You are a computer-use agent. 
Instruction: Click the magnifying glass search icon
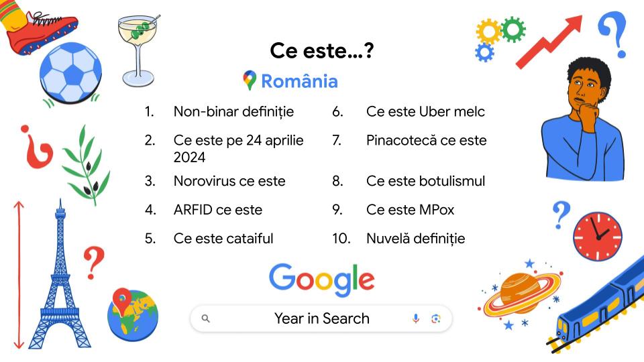coord(206,318)
